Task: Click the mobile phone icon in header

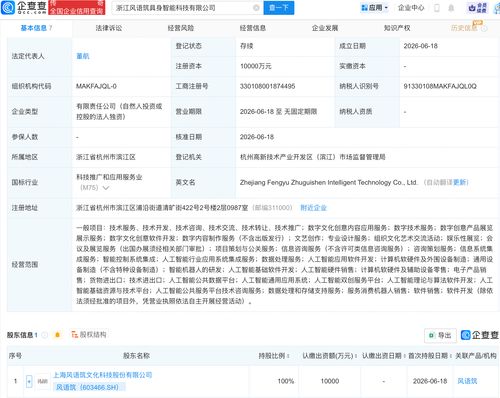Action: [x=436, y=8]
